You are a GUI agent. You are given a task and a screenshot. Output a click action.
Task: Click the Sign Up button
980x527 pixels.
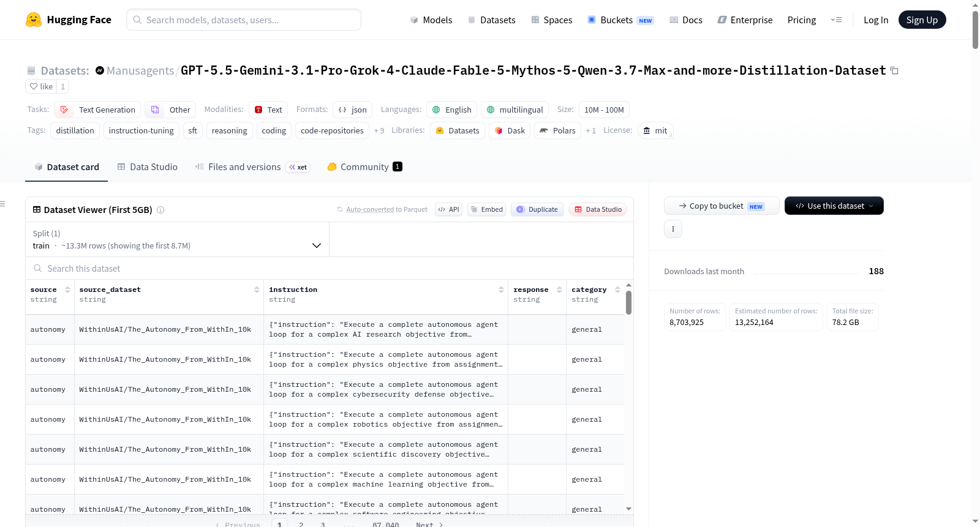[922, 20]
